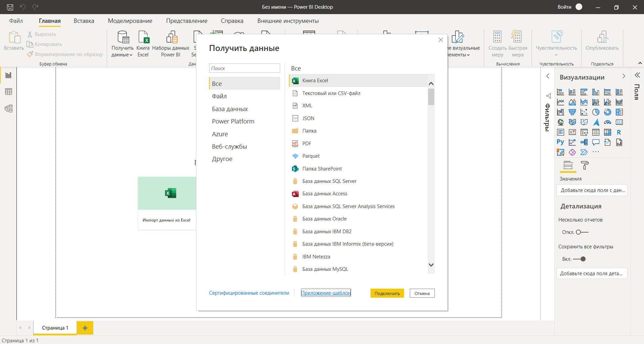Click the yellow Connect button
This screenshot has height=344, width=644.
coord(387,293)
